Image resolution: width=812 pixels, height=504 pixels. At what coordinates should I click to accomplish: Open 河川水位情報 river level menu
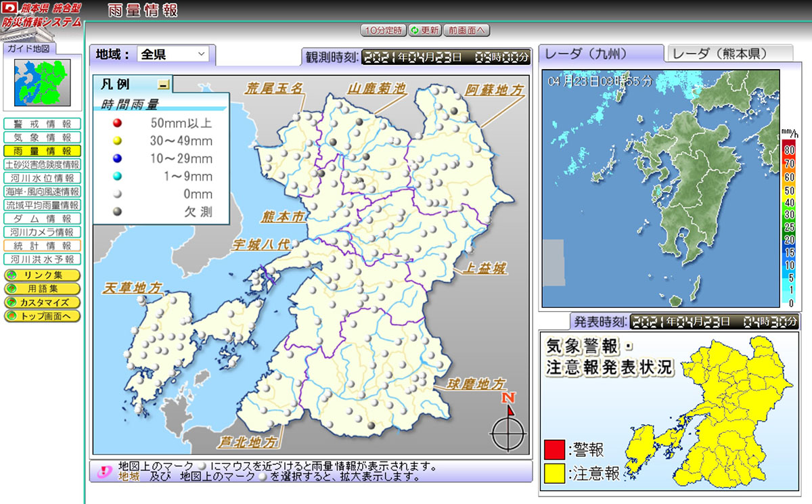[42, 178]
